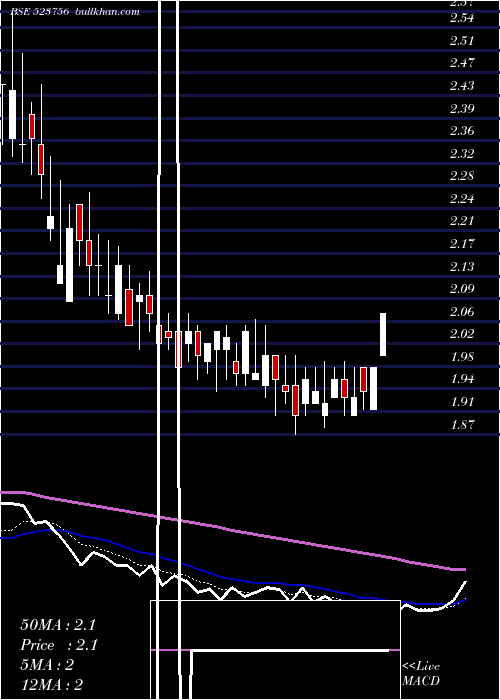Click the 50MA : 2.1 readout

[58, 625]
